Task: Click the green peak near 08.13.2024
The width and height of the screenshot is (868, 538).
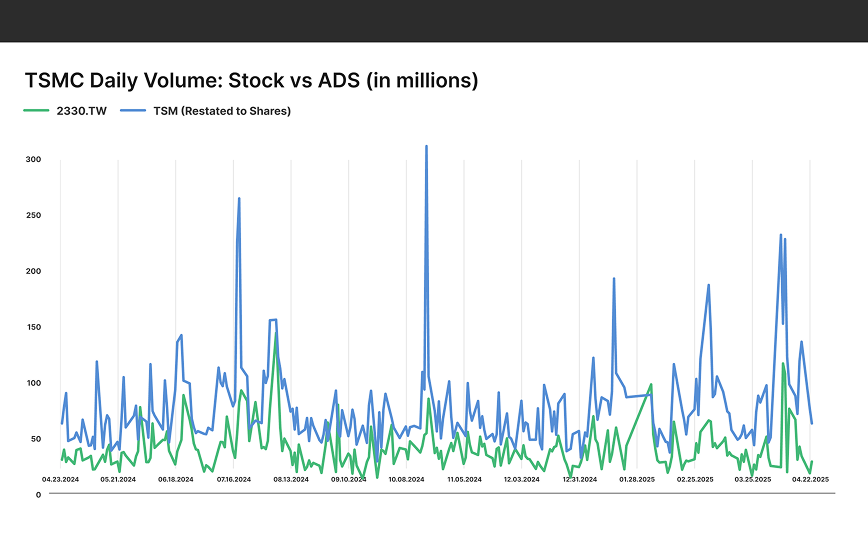Action: 276,336
